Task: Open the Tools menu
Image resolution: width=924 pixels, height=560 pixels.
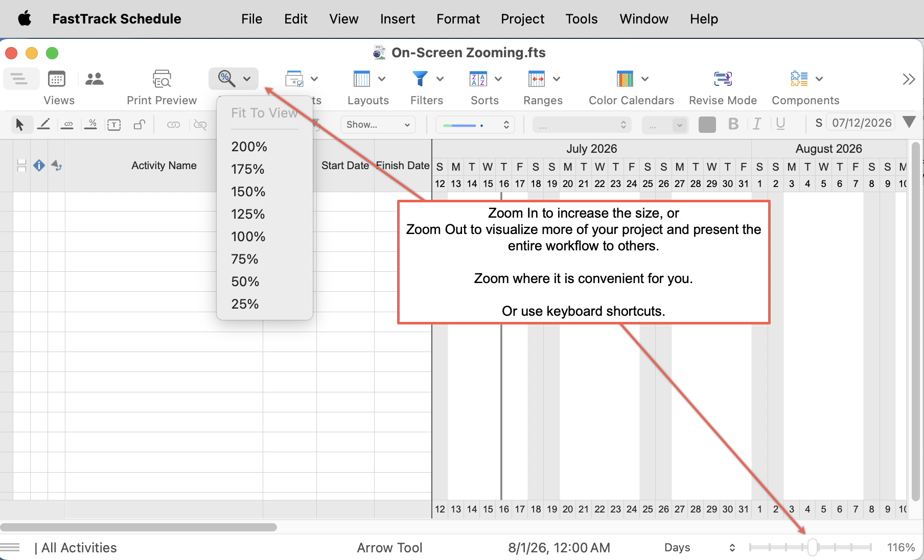Action: [x=582, y=19]
